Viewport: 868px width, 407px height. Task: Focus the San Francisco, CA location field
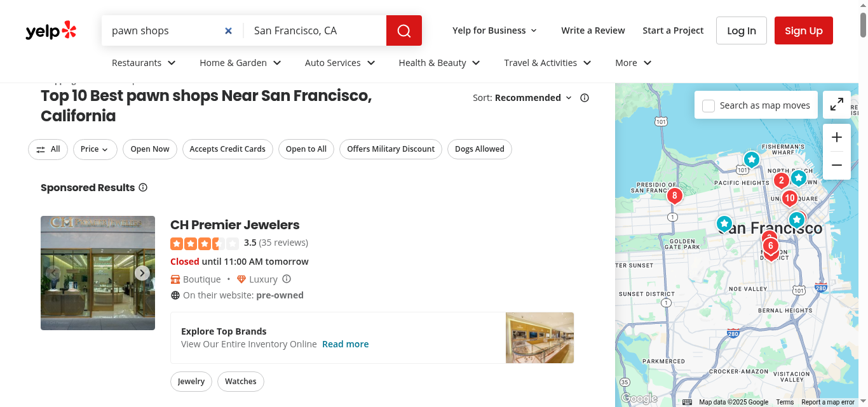click(315, 30)
